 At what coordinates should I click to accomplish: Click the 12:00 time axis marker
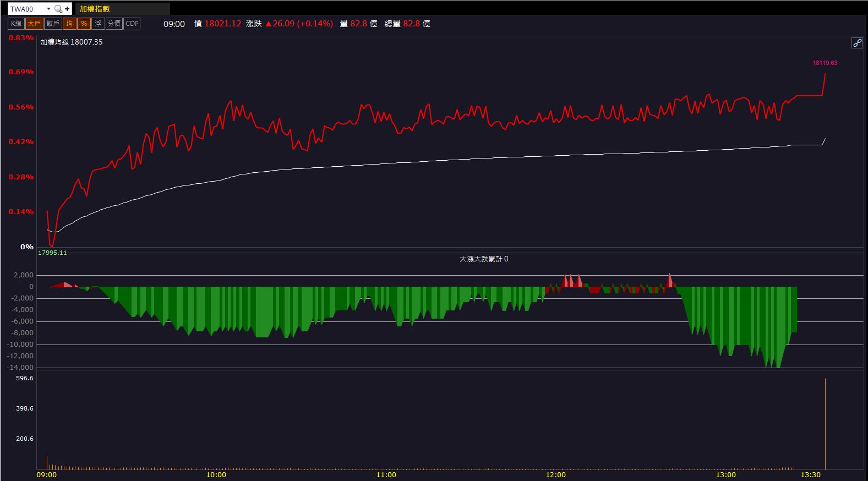[556, 474]
